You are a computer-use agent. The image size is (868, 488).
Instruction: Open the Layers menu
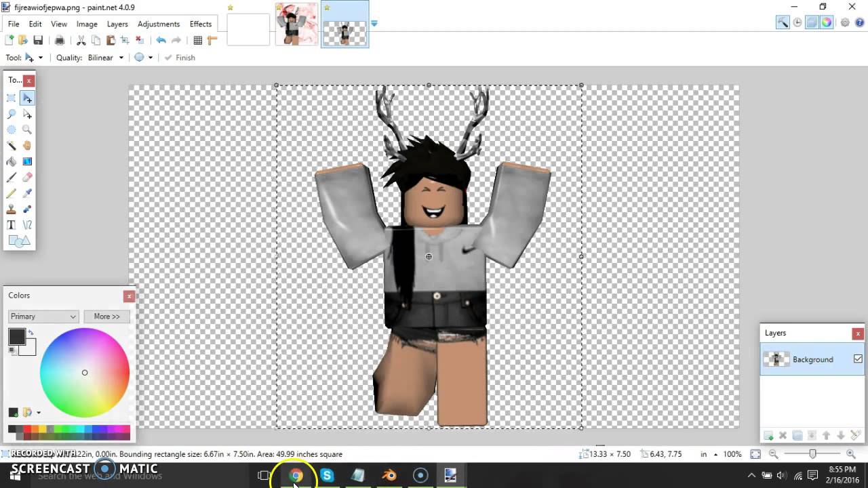(x=117, y=24)
